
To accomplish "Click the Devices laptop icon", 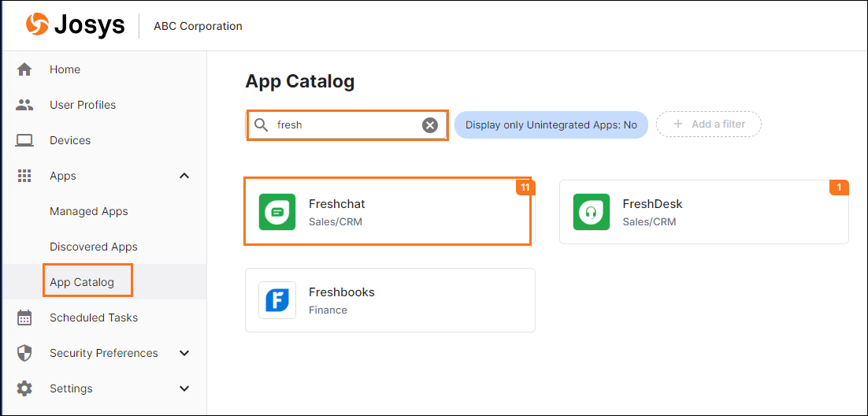I will 24,140.
